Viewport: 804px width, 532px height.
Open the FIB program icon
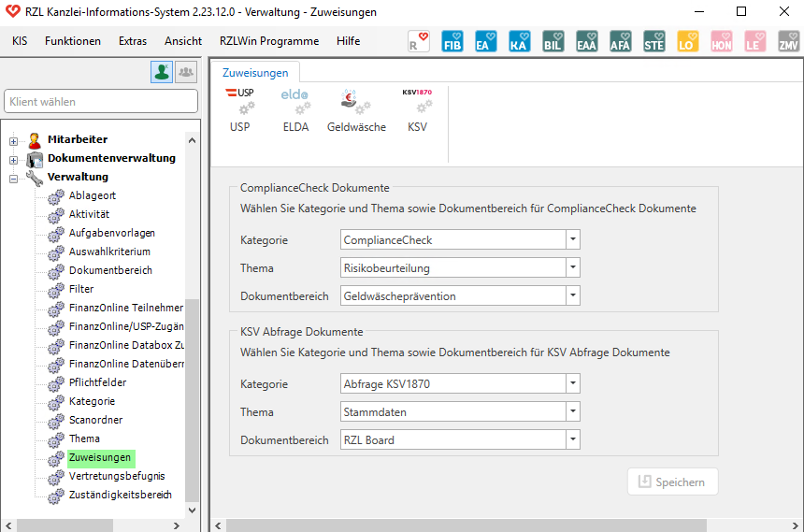click(x=452, y=42)
